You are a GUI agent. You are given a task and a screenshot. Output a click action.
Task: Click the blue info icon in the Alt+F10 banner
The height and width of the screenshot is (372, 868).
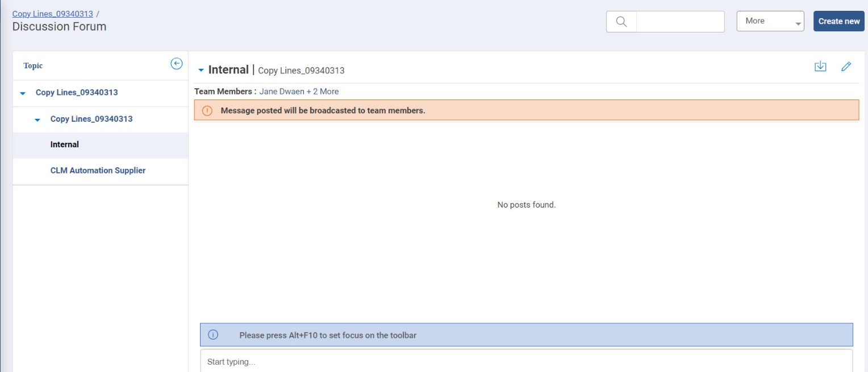213,335
